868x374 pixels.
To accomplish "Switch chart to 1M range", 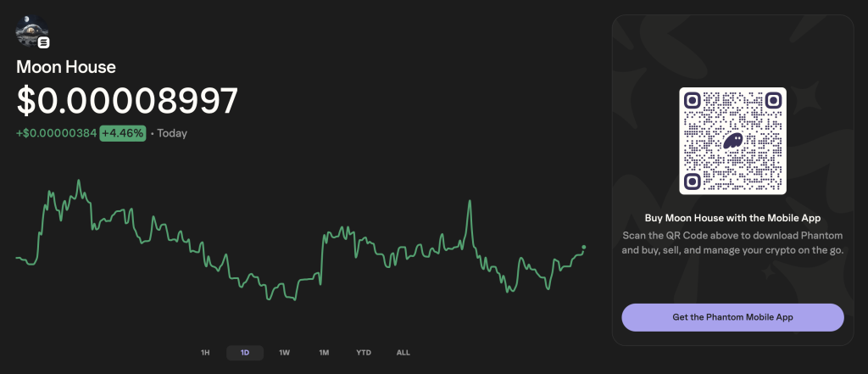I will pyautogui.click(x=324, y=353).
